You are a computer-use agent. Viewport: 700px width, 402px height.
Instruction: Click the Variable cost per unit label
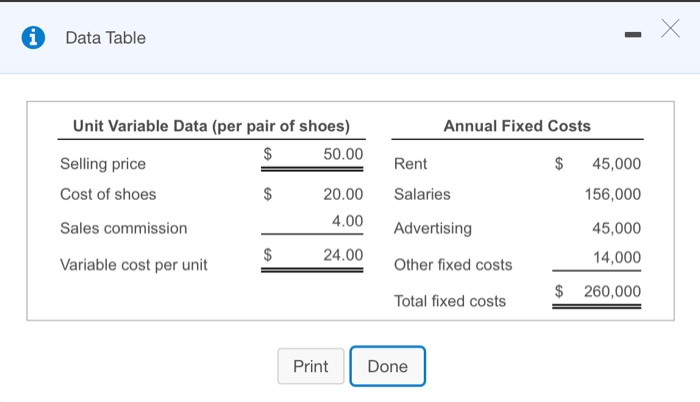[x=133, y=265]
